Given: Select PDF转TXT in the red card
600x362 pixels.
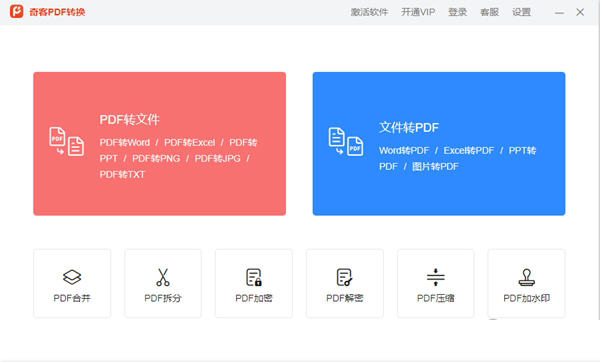Looking at the screenshot, I should coord(122,175).
